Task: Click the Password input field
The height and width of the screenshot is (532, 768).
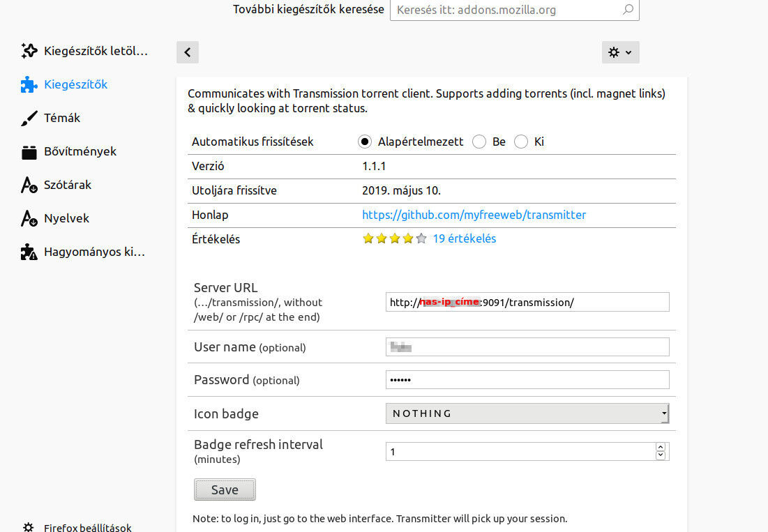Action: [x=527, y=380]
